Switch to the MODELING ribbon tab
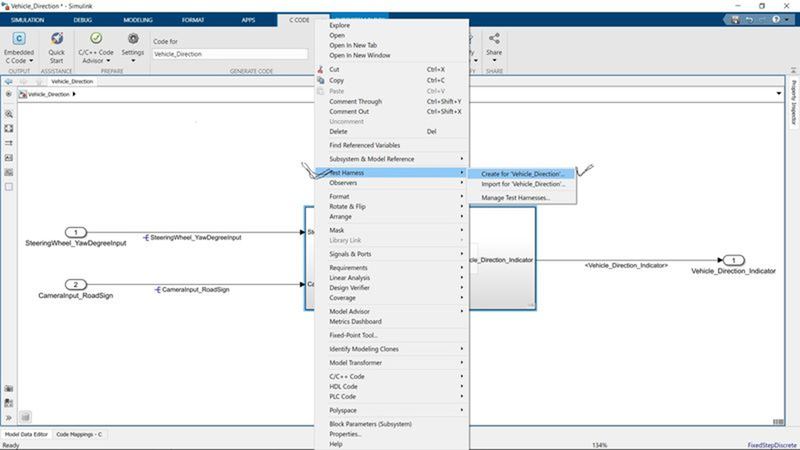Image resolution: width=800 pixels, height=450 pixels. coord(138,20)
